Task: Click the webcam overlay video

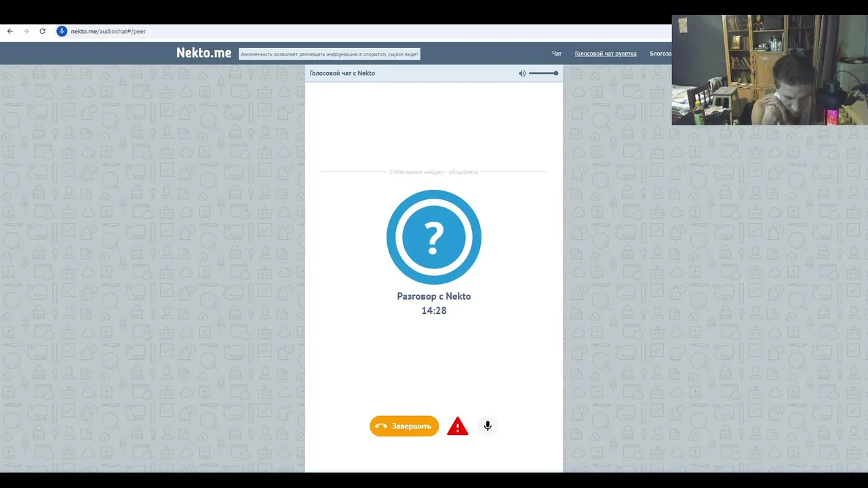Action: (770, 70)
